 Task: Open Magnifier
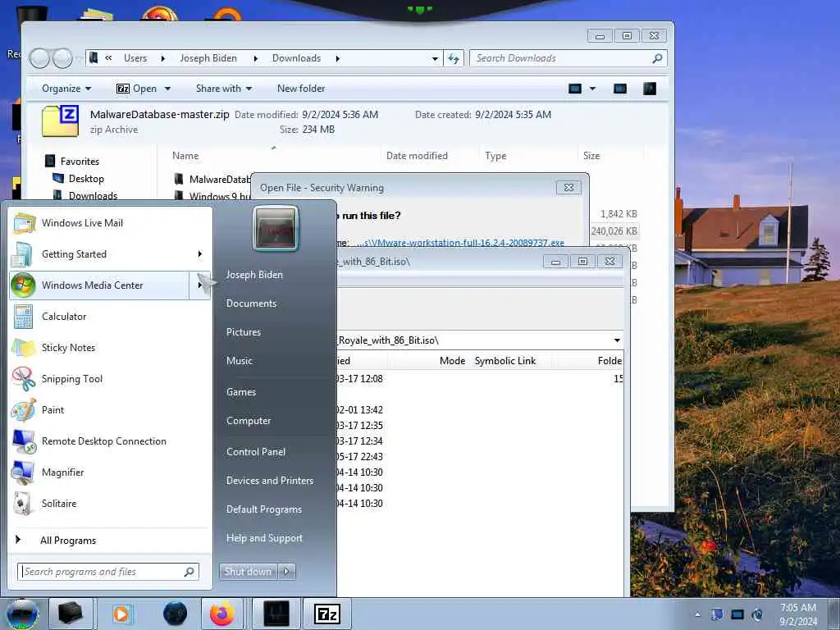(111, 472)
